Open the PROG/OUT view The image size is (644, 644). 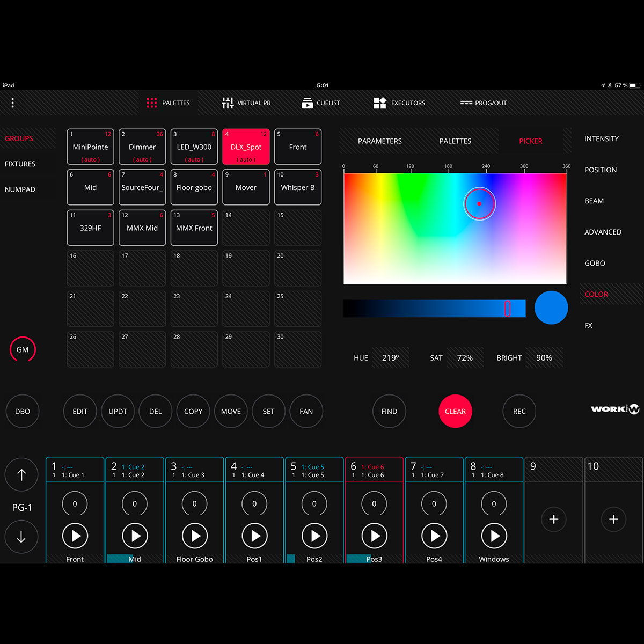point(483,103)
